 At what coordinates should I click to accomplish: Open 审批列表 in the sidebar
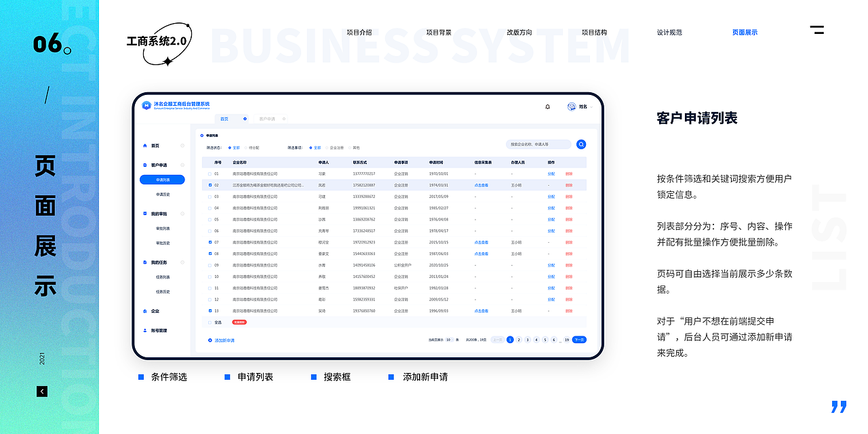[x=163, y=229]
